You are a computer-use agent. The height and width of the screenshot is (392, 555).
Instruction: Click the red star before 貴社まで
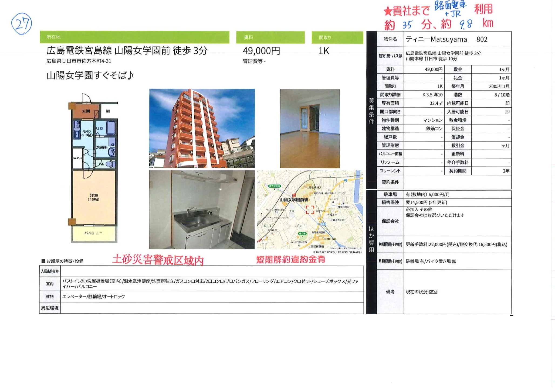point(388,12)
